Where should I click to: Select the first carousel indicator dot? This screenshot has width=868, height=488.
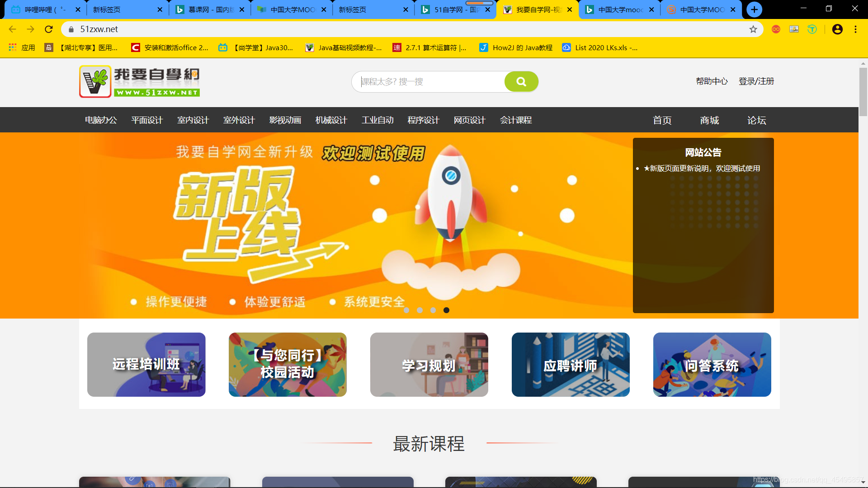(406, 310)
